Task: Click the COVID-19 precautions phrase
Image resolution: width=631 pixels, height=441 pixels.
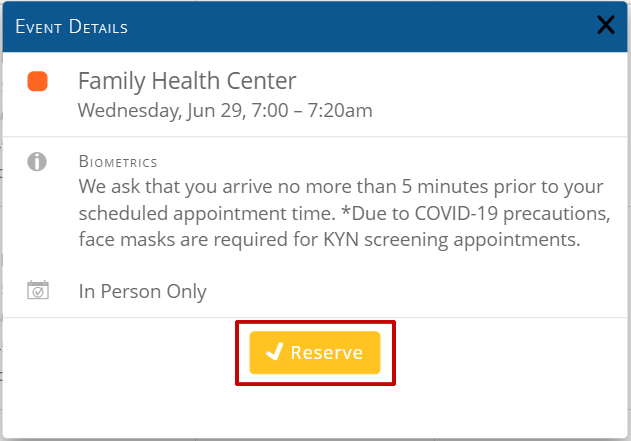Action: [512, 213]
